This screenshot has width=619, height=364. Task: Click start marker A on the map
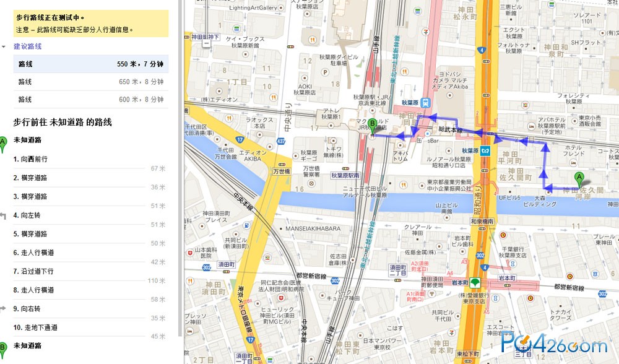(579, 180)
